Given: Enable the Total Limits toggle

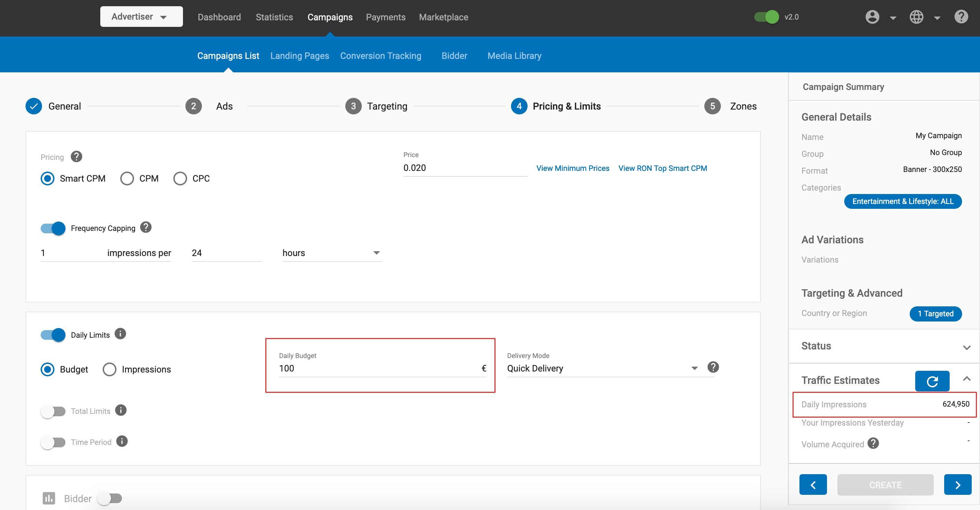Looking at the screenshot, I should pos(53,411).
